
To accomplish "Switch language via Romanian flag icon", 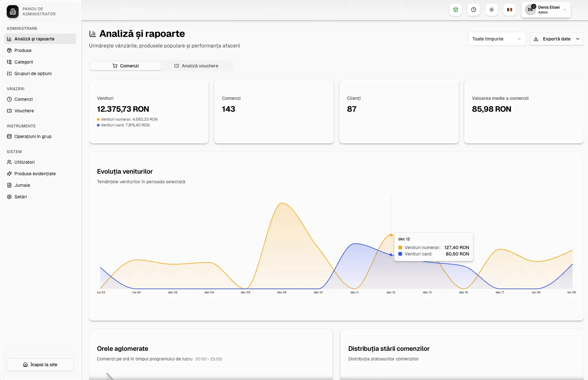I will pos(509,10).
